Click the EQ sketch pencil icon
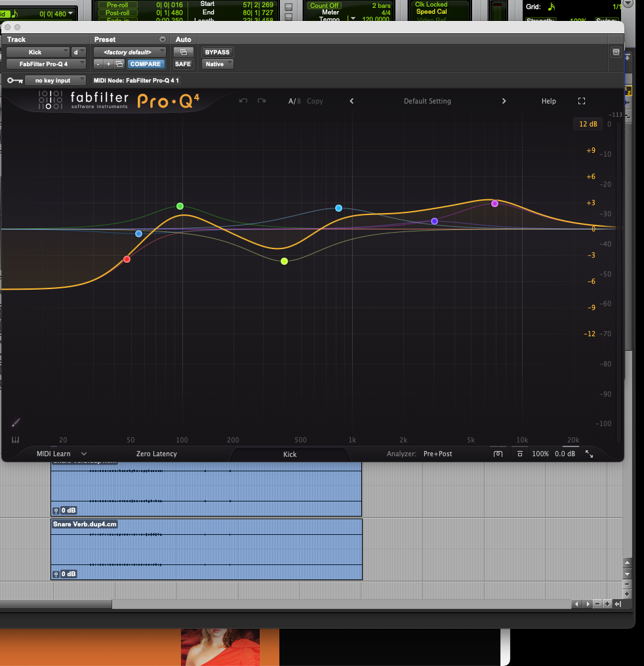The width and height of the screenshot is (644, 666). [x=16, y=422]
